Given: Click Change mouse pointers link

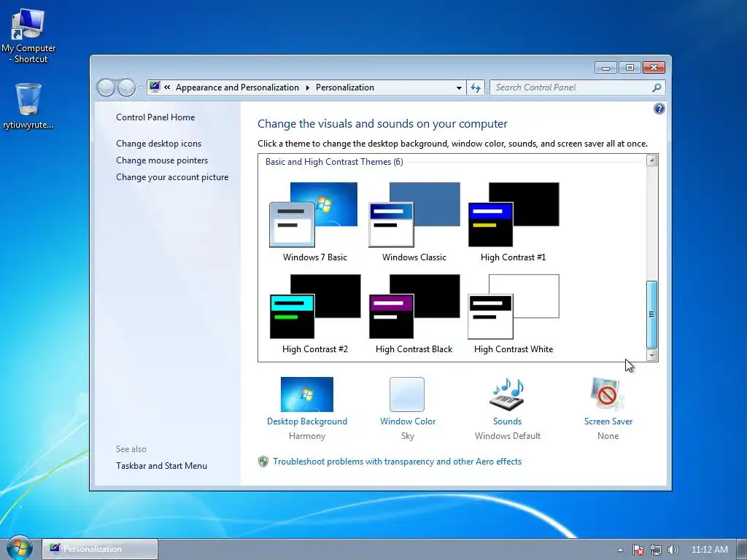Looking at the screenshot, I should [x=162, y=160].
